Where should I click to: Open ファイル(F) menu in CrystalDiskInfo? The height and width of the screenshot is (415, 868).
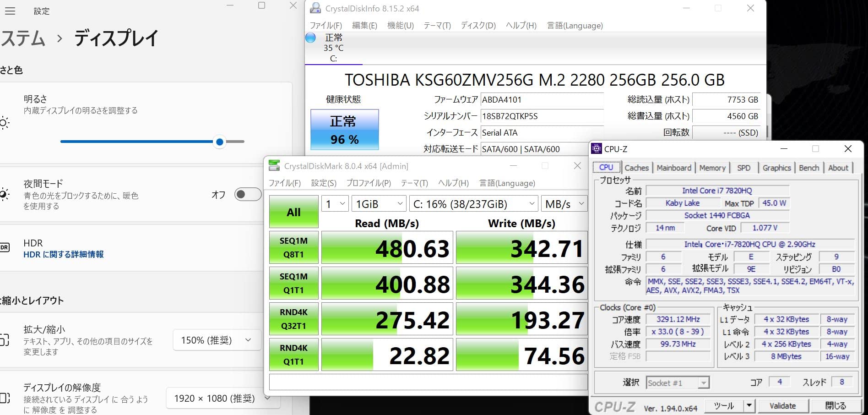coord(326,26)
